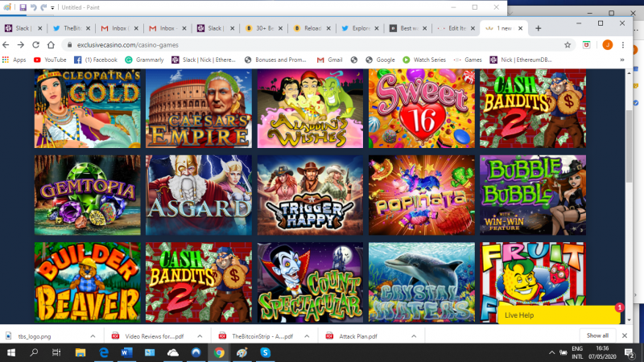Viewport: 644px width, 362px height.
Task: Click the Pocket extension icon
Action: [x=587, y=45]
